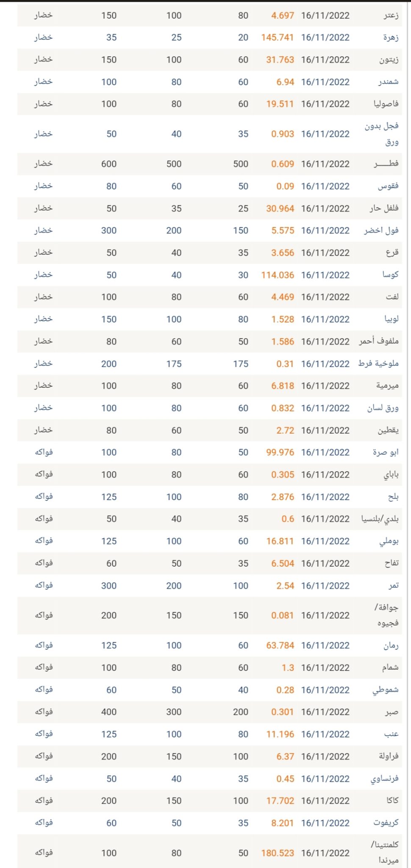Open the ملفوف أحمر product entry

pos(378,341)
